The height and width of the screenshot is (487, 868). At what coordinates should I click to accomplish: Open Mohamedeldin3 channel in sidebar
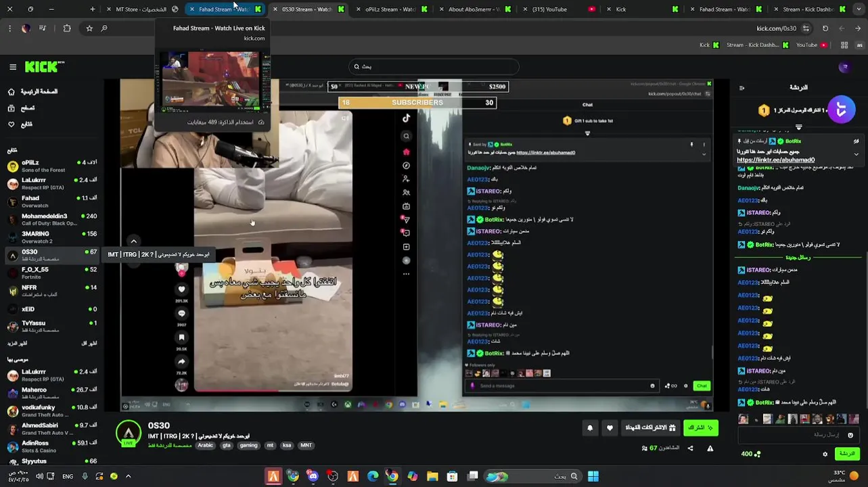click(52, 220)
